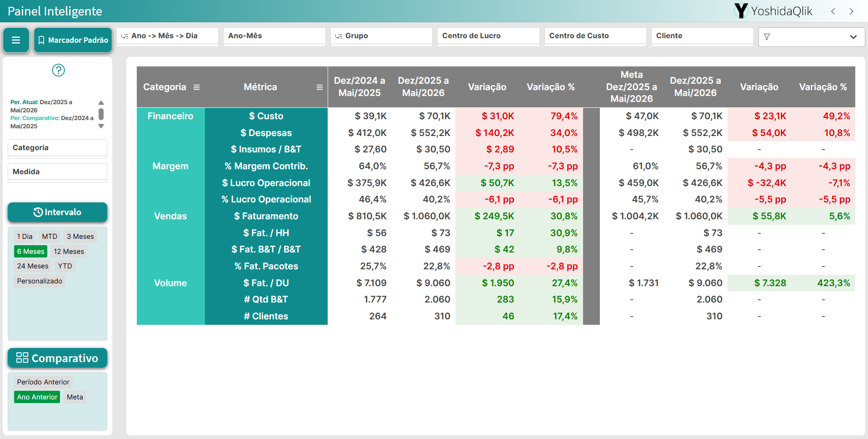Open Métrica column header menu icon
The image size is (868, 439).
(x=319, y=87)
